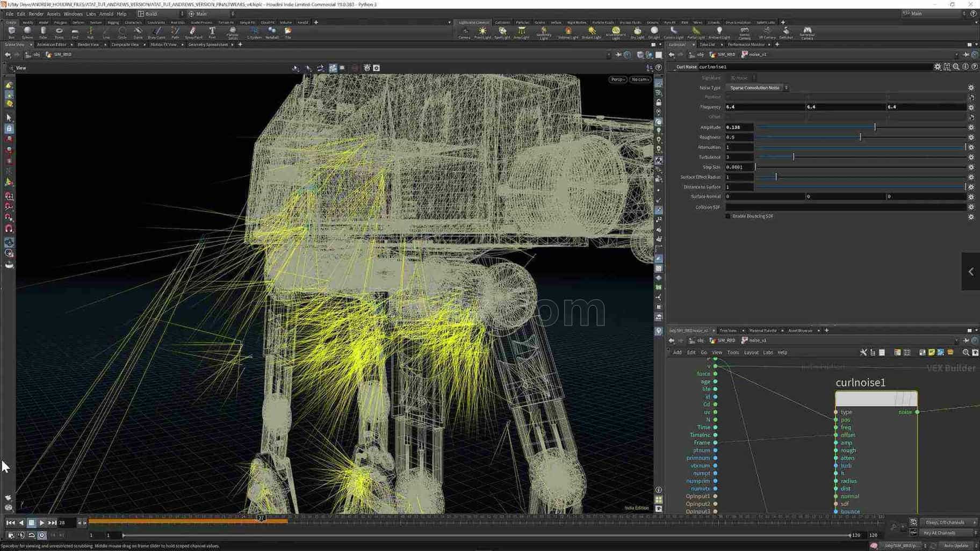Add a Point Light
This screenshot has width=980, height=551.
(x=482, y=33)
